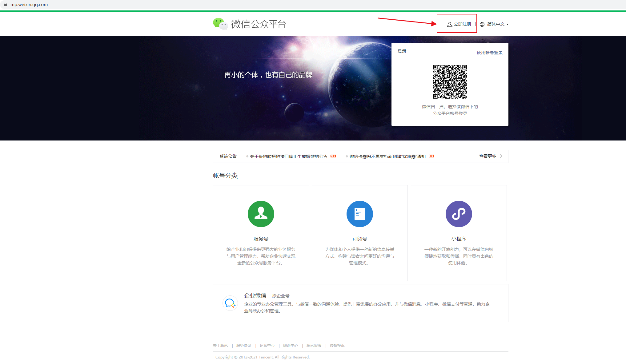Click the WeChat green chat bubbles logo

tap(220, 24)
